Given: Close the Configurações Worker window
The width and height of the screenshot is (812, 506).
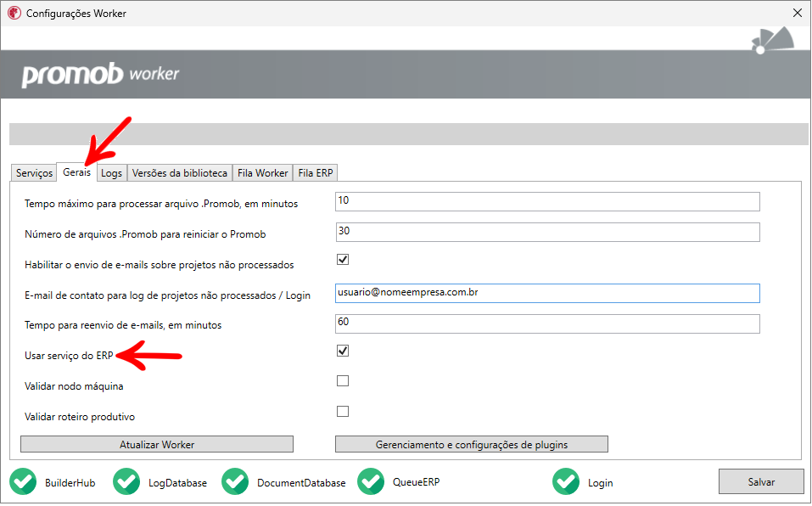Looking at the screenshot, I should pyautogui.click(x=798, y=13).
